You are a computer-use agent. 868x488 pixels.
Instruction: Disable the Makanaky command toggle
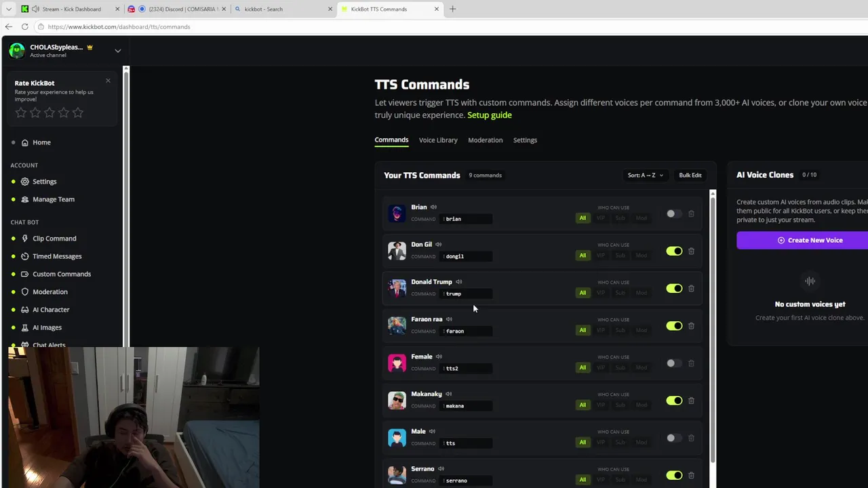point(674,400)
